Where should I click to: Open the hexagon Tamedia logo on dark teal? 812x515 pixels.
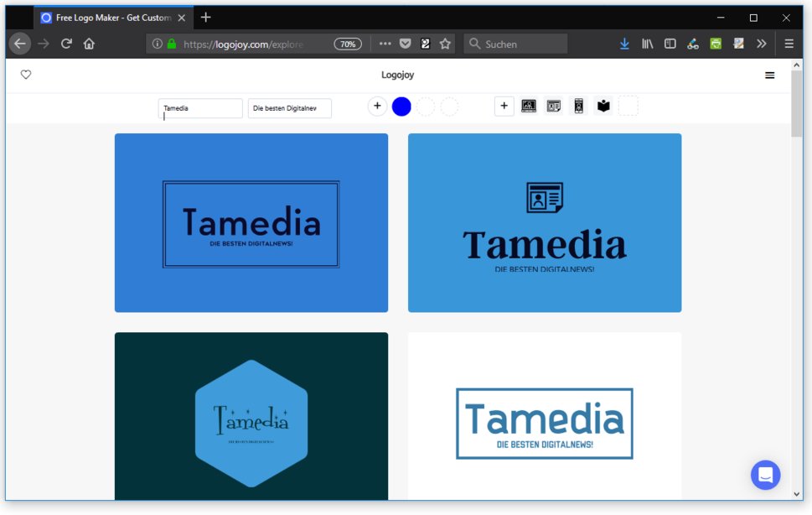pos(251,416)
